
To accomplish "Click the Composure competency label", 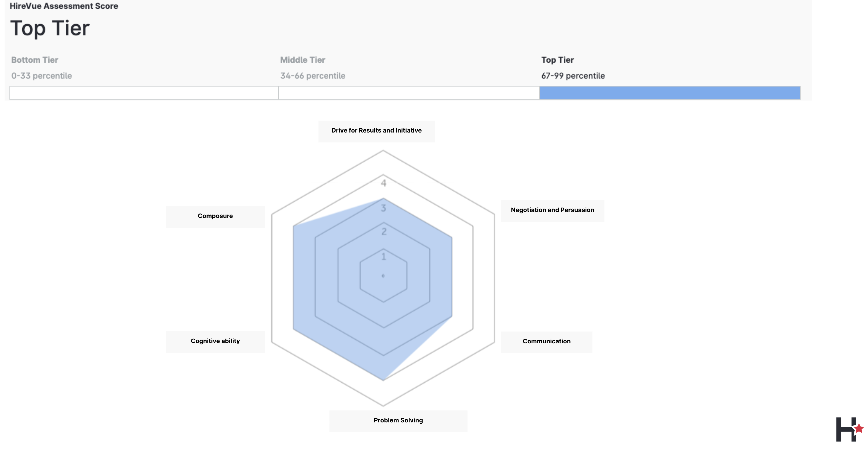I will pyautogui.click(x=215, y=216).
